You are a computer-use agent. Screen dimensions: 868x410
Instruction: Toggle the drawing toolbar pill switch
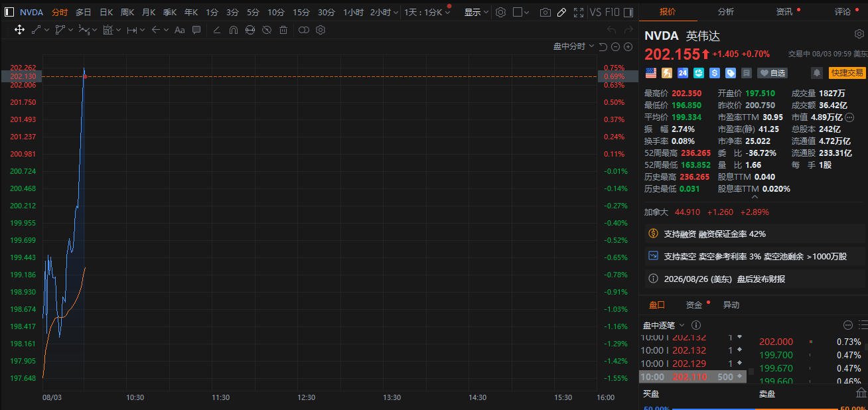tap(303, 29)
